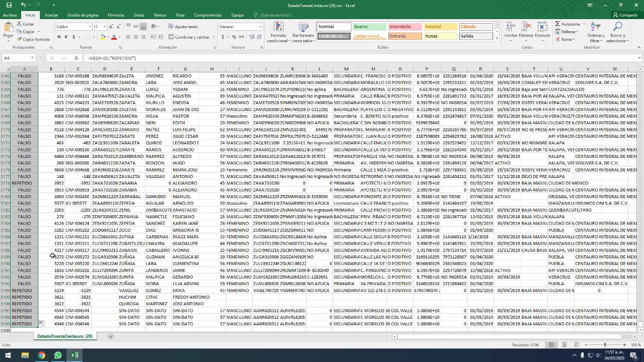Open Chrome from the Windows taskbar

(41, 355)
